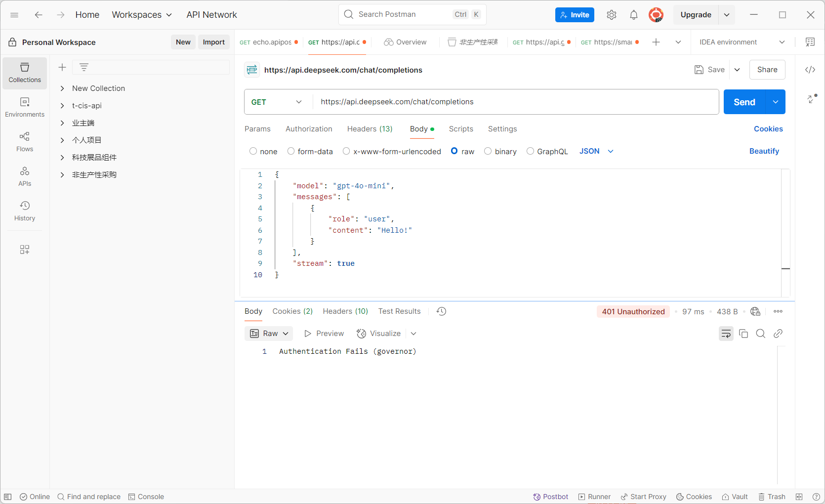
Task: Select the form-data body type
Action: [x=291, y=151]
